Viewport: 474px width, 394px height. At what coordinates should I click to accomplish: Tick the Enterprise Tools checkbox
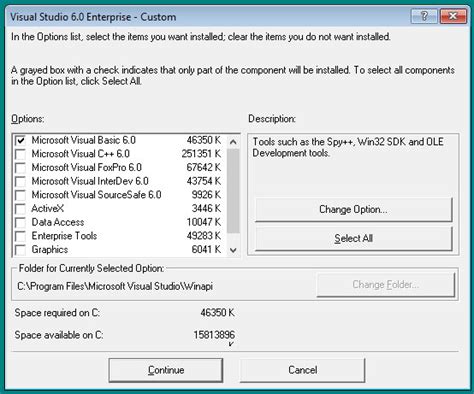[20, 236]
